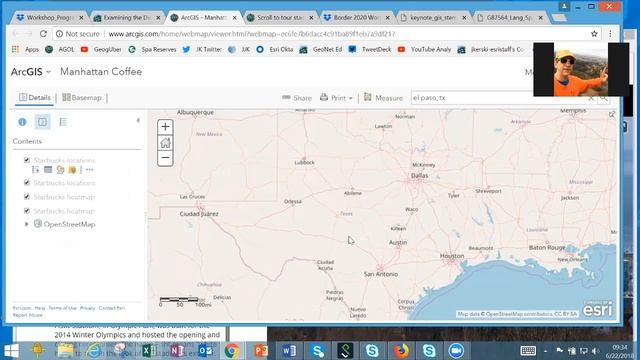The height and width of the screenshot is (360, 640).
Task: Collapse the side panel with the arrow
Action: tap(138, 120)
